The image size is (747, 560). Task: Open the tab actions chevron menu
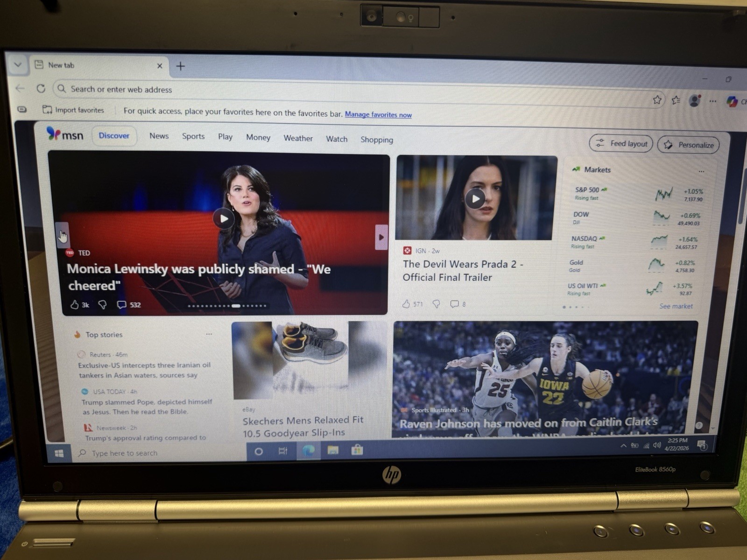click(x=18, y=64)
